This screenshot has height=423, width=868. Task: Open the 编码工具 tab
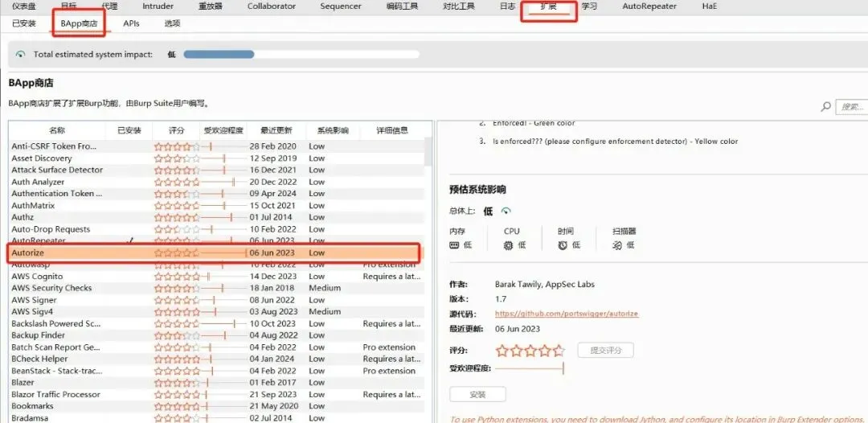(x=403, y=6)
